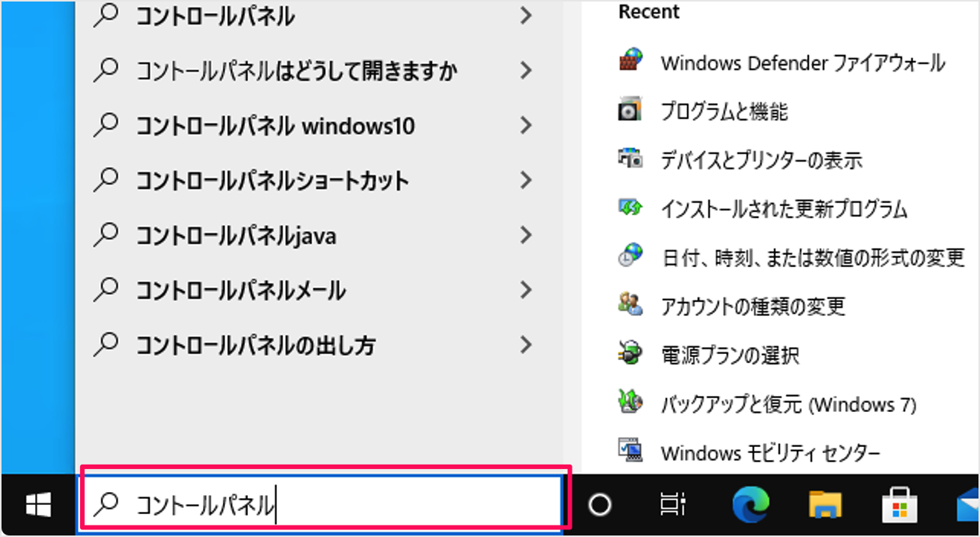Open Windows Defender ファイアウォール recent item
Screen dimensions: 980x537
[x=803, y=63]
